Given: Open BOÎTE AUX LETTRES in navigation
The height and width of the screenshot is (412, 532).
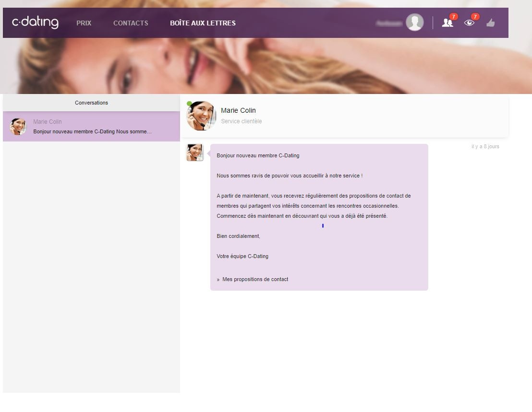Looking at the screenshot, I should [x=203, y=23].
